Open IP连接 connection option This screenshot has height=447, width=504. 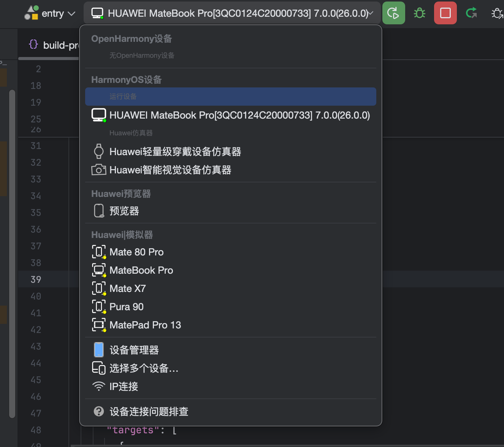[231, 387]
